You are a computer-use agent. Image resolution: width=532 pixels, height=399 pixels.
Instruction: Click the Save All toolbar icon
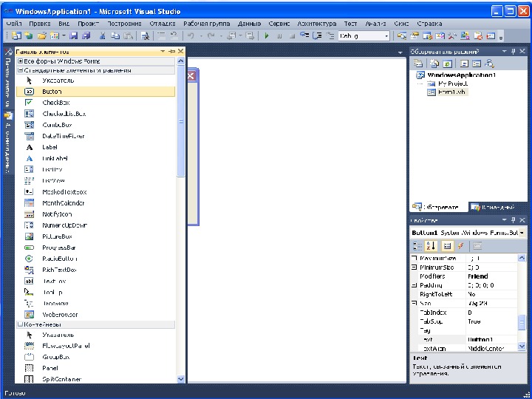[x=86, y=35]
